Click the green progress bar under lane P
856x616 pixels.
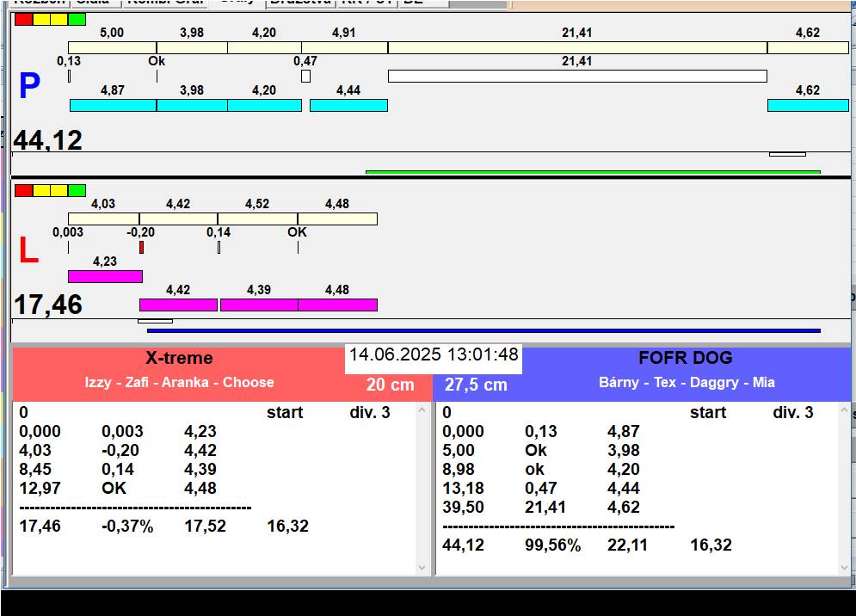pyautogui.click(x=592, y=172)
